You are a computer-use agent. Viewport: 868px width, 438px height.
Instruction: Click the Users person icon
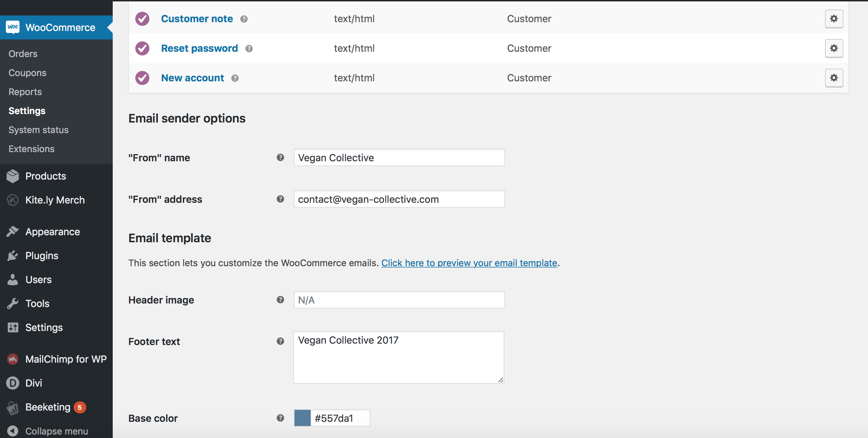(13, 280)
